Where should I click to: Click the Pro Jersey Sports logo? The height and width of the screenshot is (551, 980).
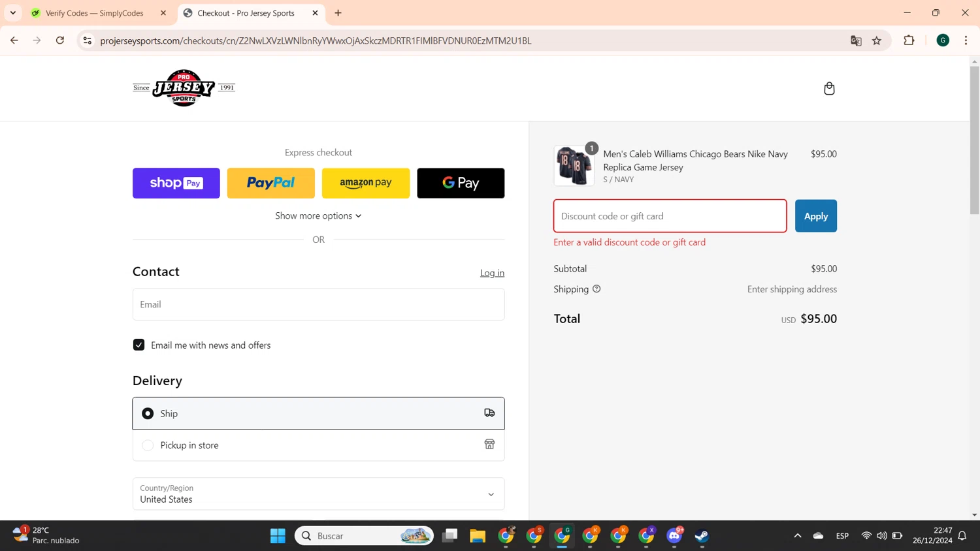(x=184, y=87)
